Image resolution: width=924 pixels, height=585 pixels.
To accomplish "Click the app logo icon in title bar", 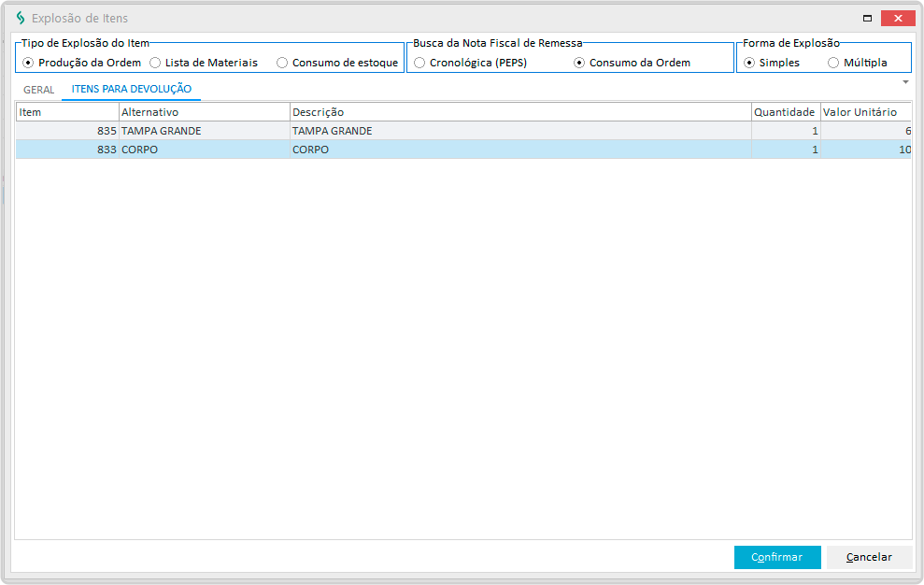I will point(20,18).
